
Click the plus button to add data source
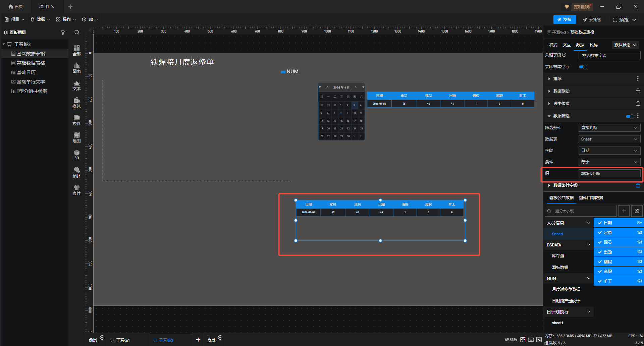(624, 211)
